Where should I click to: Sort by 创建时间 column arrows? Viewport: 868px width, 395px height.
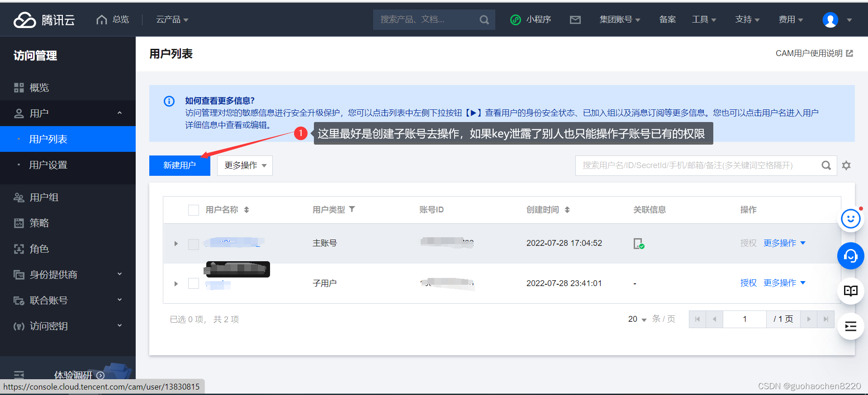pos(567,210)
